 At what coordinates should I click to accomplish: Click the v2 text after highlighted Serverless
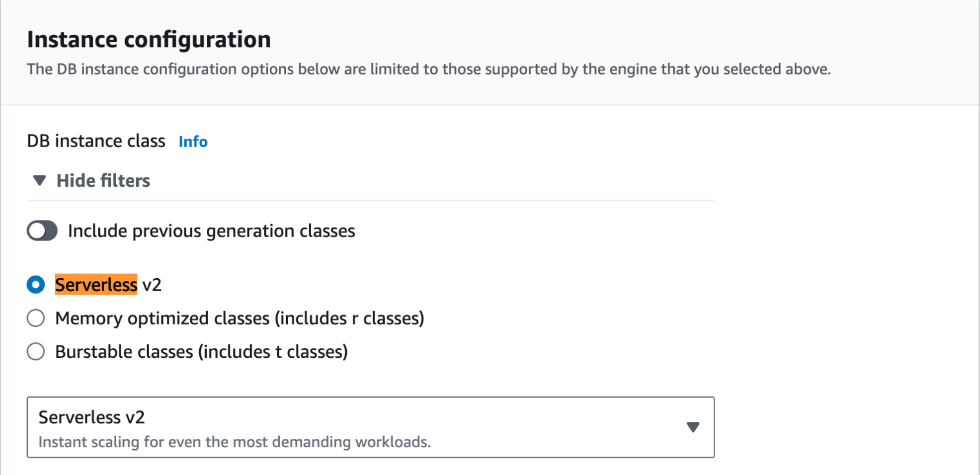[152, 285]
